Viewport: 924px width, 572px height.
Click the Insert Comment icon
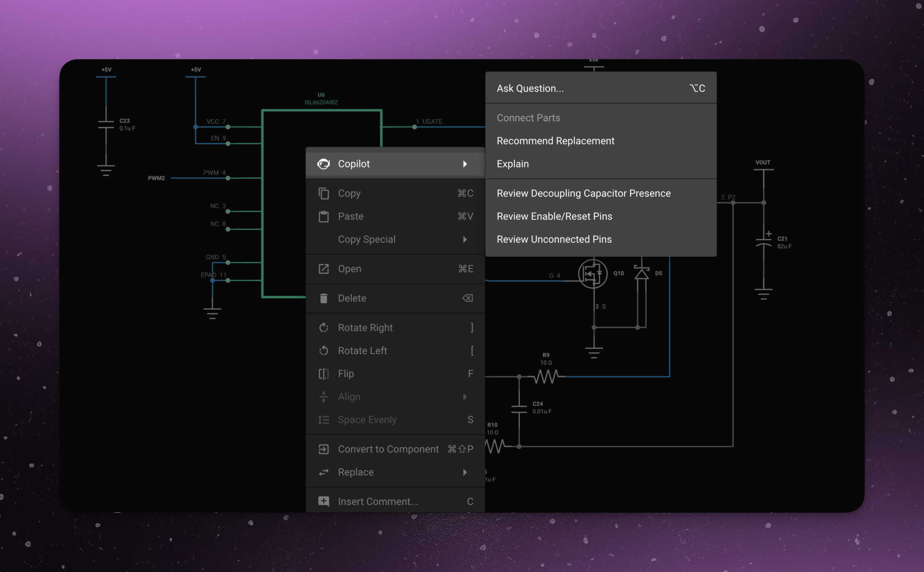pos(323,501)
